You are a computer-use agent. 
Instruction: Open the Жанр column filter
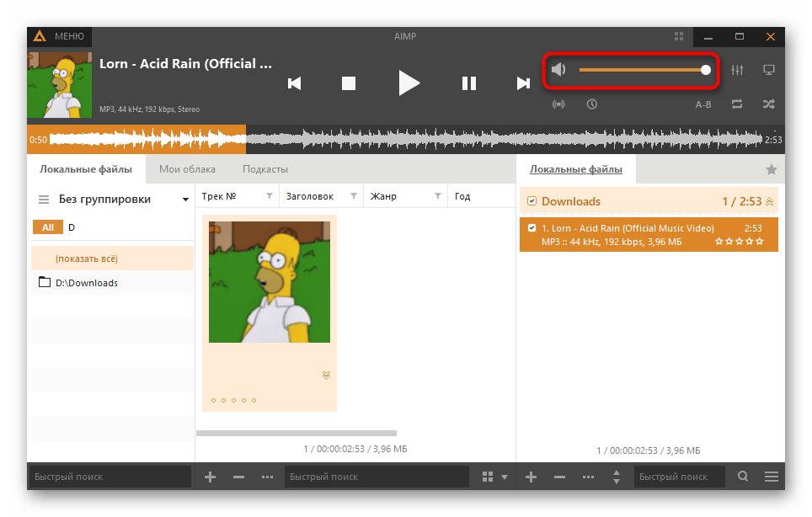tap(438, 195)
